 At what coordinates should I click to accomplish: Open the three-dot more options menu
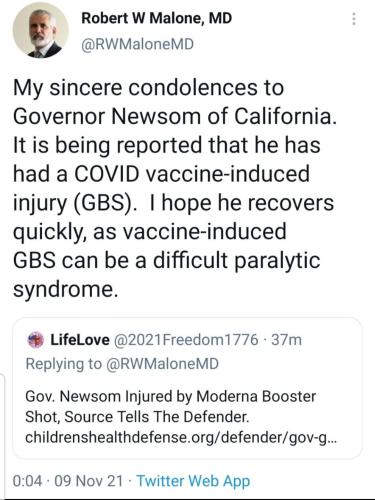coord(354,19)
